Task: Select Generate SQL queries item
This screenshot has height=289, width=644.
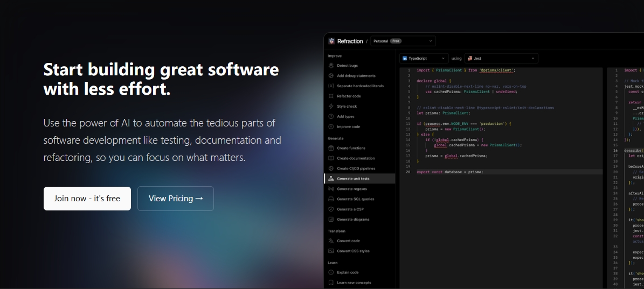Action: pyautogui.click(x=360, y=199)
